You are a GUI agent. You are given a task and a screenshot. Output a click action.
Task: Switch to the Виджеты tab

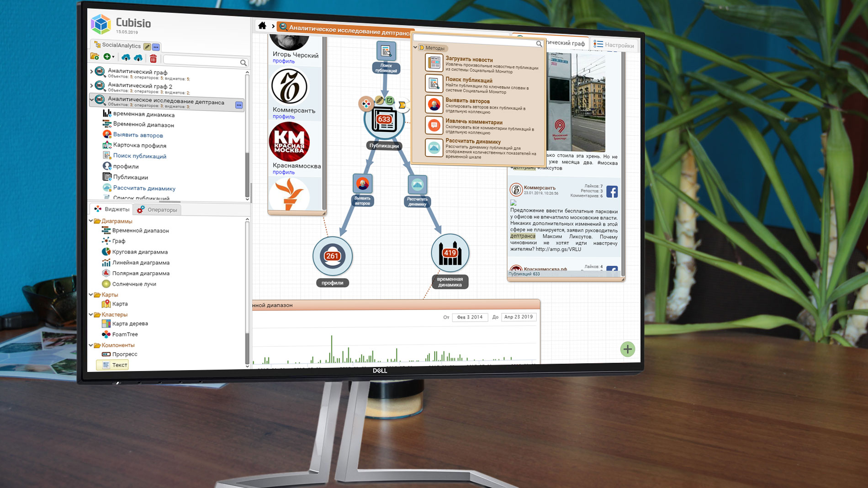coord(111,209)
